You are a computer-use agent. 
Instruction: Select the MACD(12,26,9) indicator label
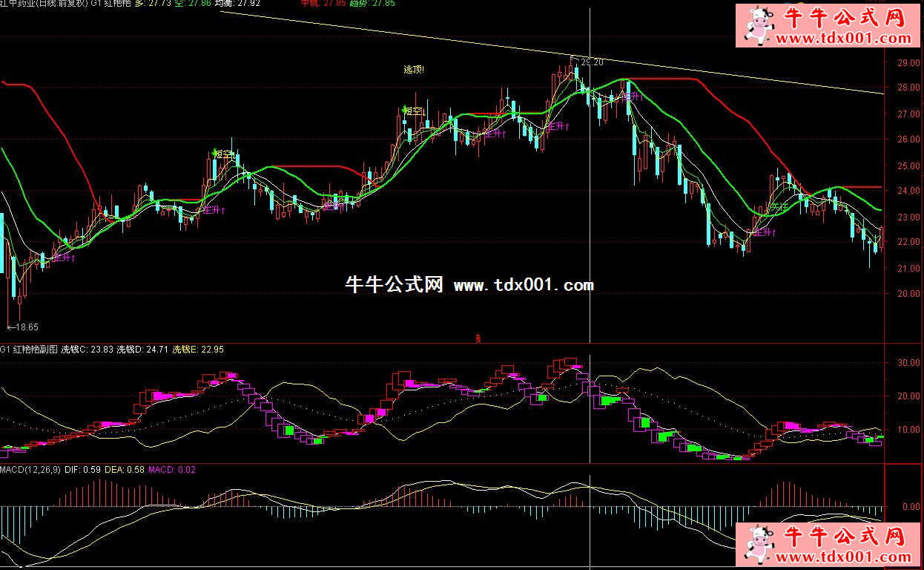31,469
